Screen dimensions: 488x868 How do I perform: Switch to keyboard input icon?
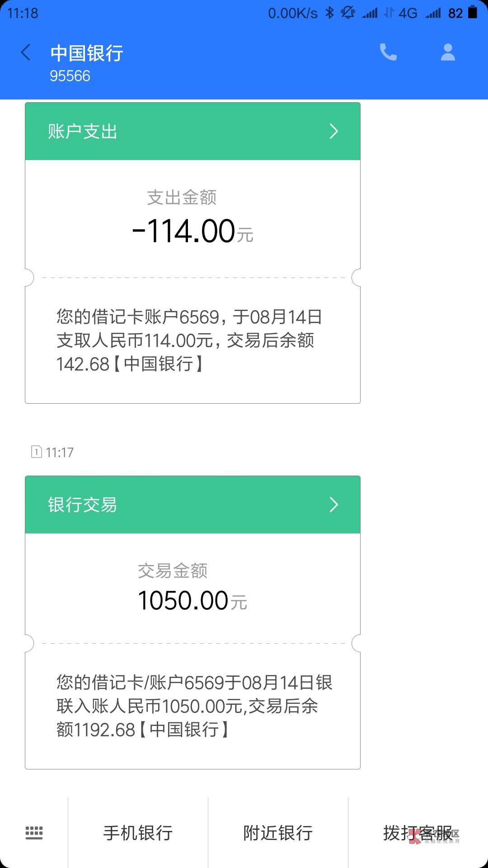coord(34,832)
